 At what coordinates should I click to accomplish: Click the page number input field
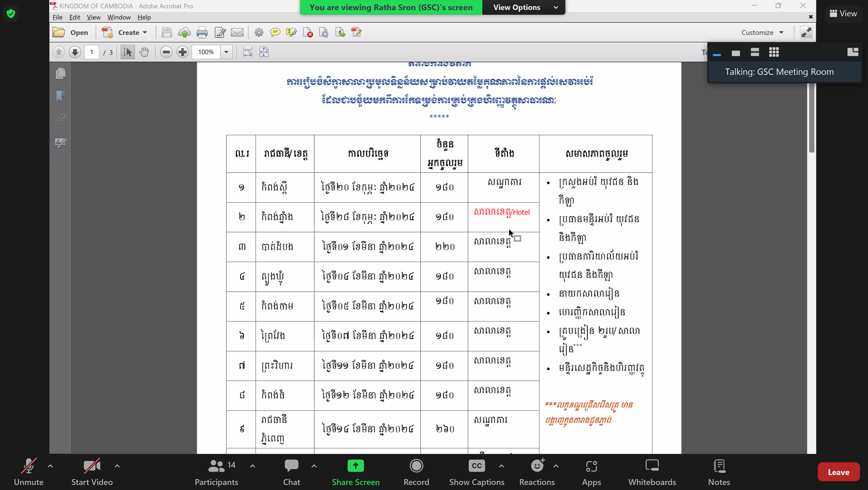coord(91,52)
